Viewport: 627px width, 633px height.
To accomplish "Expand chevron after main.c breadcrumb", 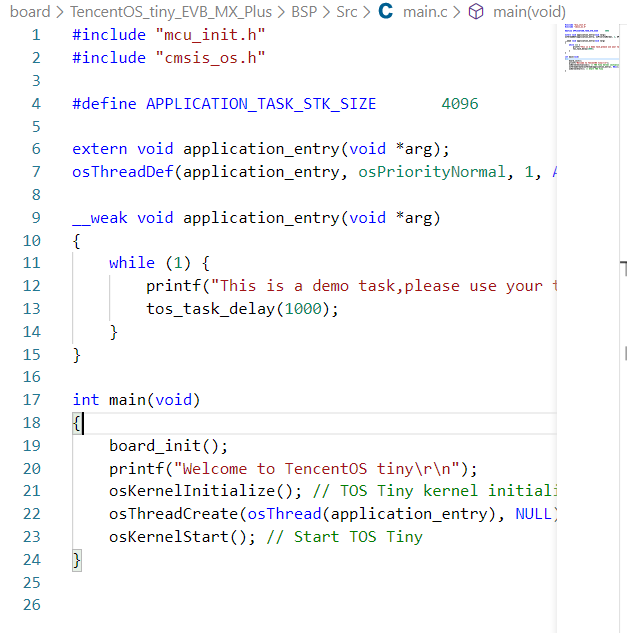I will click(x=457, y=12).
